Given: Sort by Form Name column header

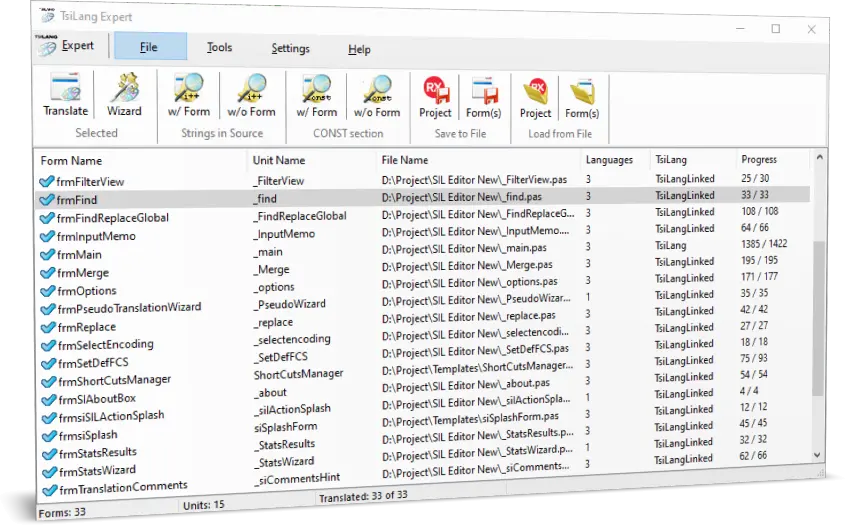Looking at the screenshot, I should pyautogui.click(x=71, y=161).
